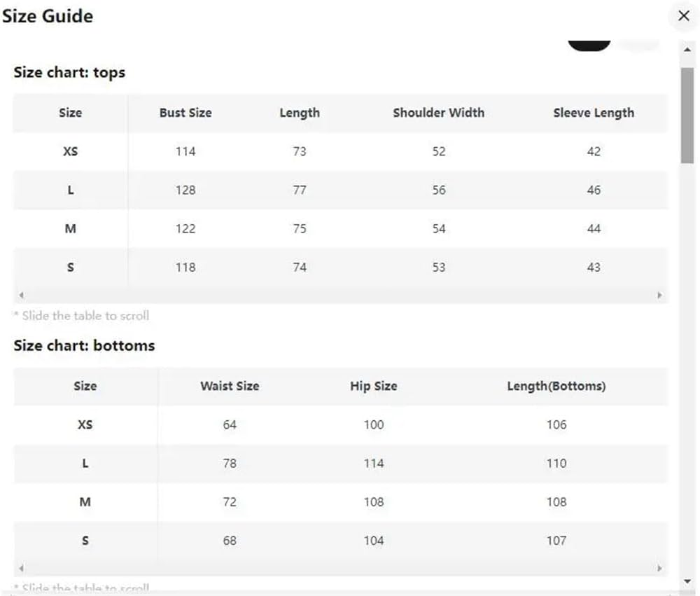Click the tops table right scroll arrow
The height and width of the screenshot is (596, 700).
[x=659, y=295]
